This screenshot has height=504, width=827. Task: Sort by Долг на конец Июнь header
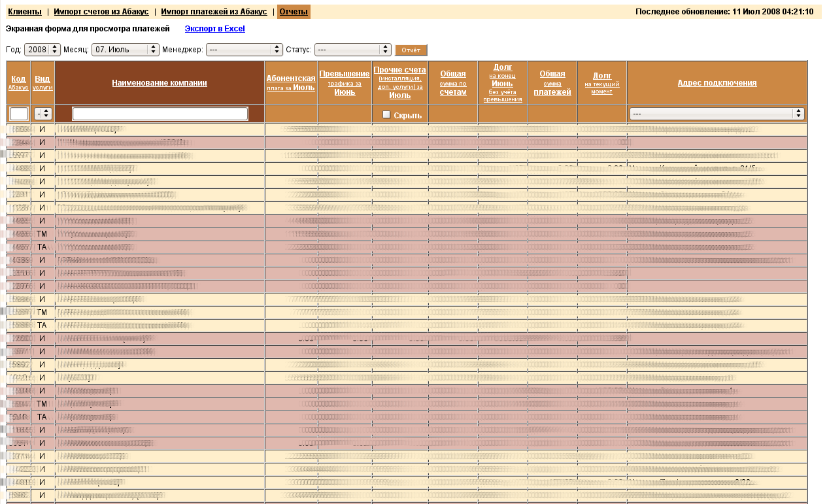point(503,82)
